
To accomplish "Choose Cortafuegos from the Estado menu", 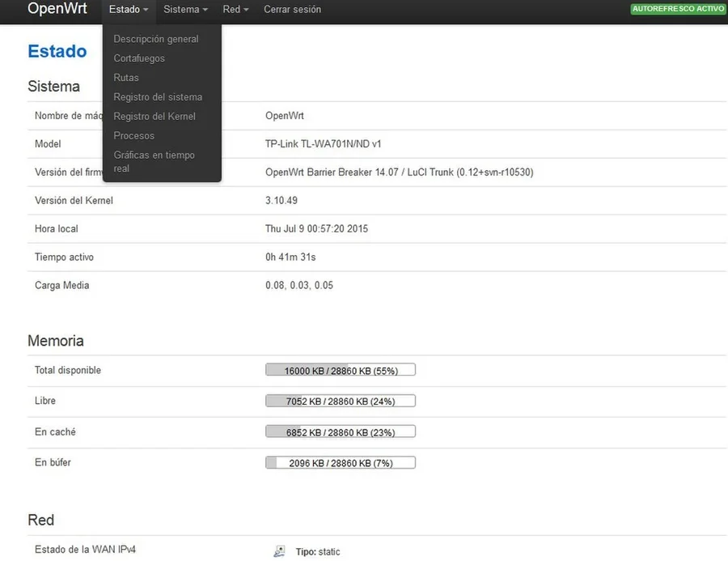I will coord(139,58).
